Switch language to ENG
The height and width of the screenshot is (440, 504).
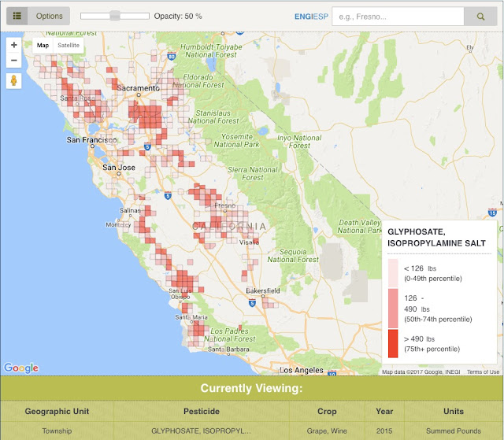(303, 17)
